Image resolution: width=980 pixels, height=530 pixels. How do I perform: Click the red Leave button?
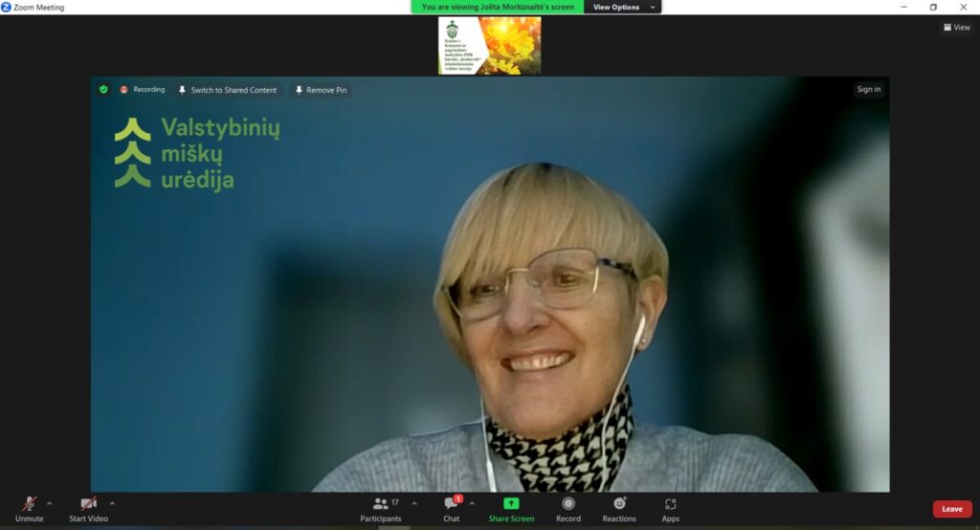point(952,509)
